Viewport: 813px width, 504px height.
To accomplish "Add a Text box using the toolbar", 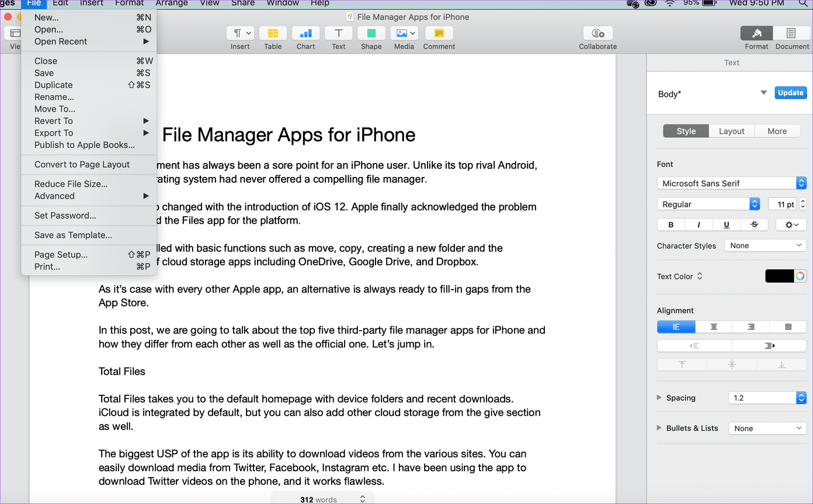I will point(338,33).
